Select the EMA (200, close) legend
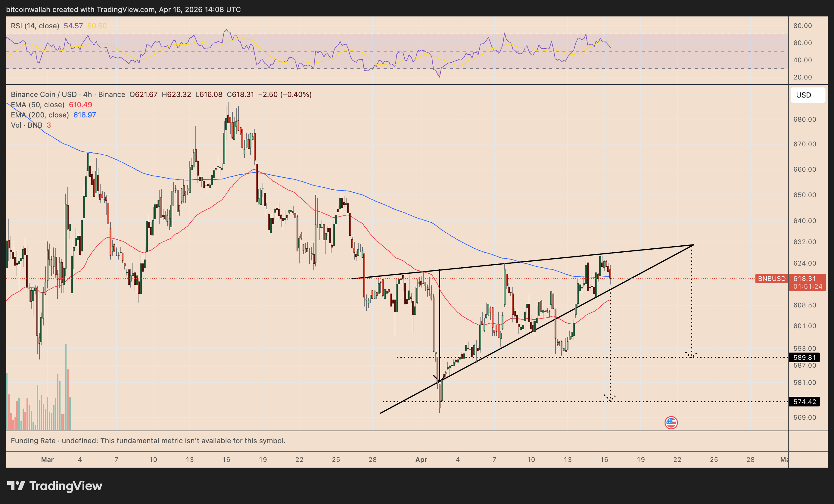The height and width of the screenshot is (504, 834). [40, 115]
